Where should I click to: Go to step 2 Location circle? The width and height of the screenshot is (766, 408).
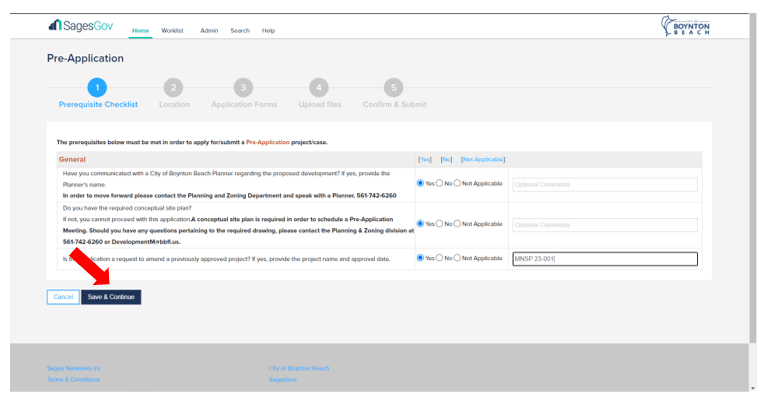[174, 88]
